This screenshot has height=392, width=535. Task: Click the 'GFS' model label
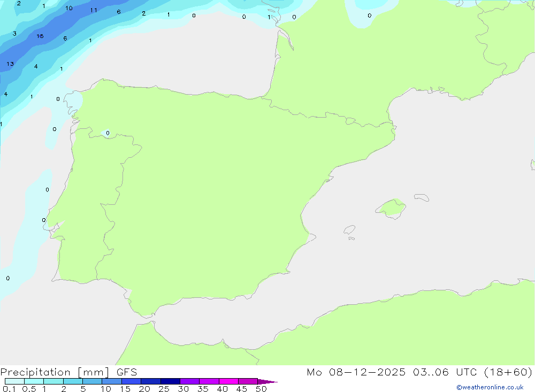click(x=127, y=372)
